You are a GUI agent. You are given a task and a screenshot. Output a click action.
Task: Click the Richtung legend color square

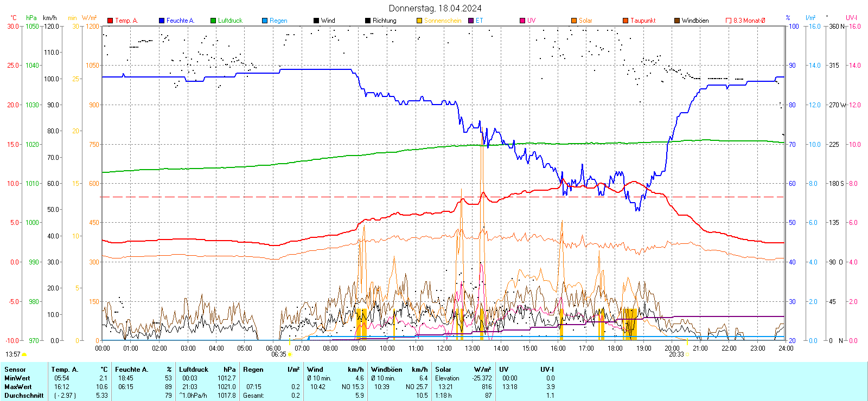(368, 21)
